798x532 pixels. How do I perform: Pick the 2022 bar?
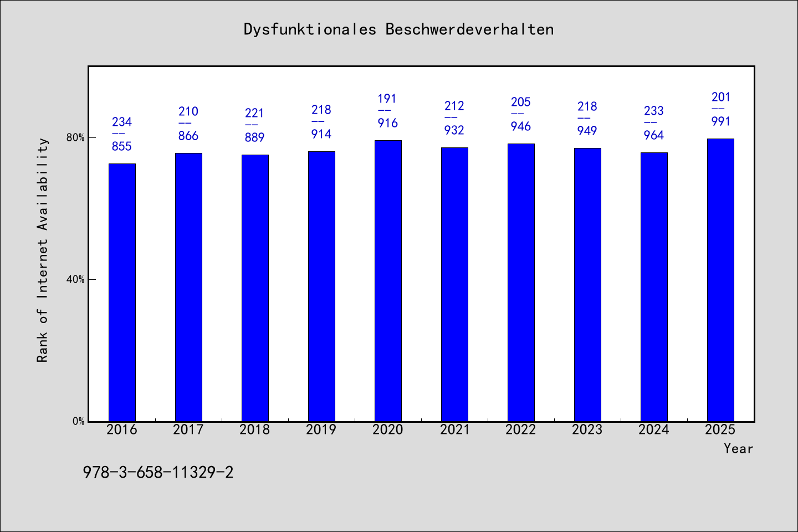pyautogui.click(x=521, y=283)
